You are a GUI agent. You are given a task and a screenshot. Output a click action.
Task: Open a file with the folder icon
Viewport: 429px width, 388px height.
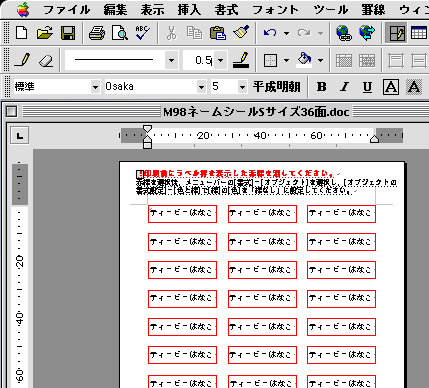pyautogui.click(x=45, y=33)
